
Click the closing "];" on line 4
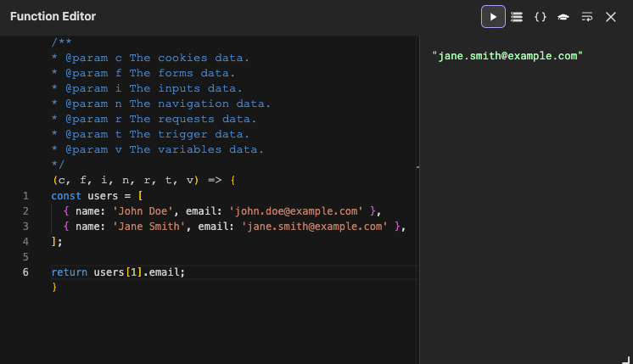[x=57, y=242]
